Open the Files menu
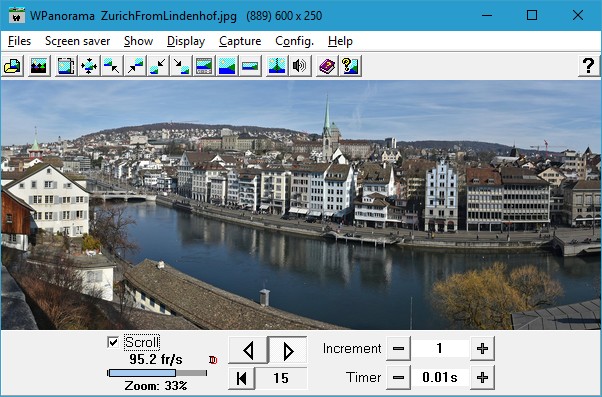This screenshot has width=602, height=397. [x=19, y=41]
